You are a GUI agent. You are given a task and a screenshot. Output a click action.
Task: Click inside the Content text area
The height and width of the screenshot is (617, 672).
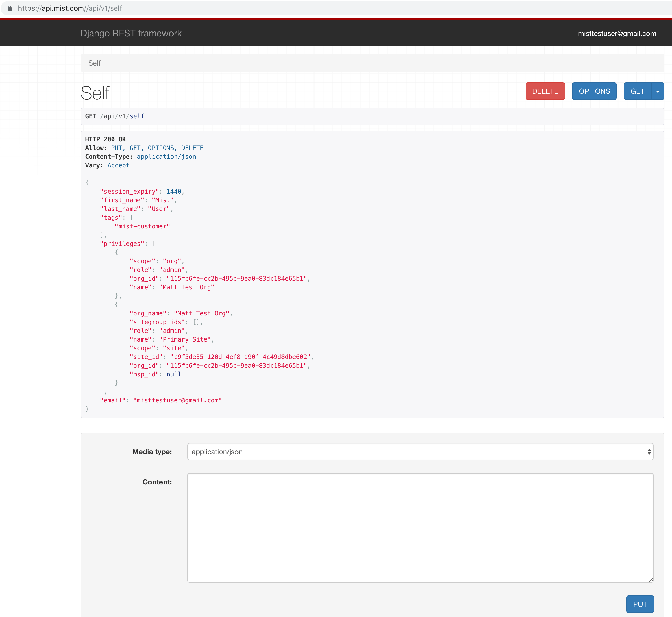(420, 527)
